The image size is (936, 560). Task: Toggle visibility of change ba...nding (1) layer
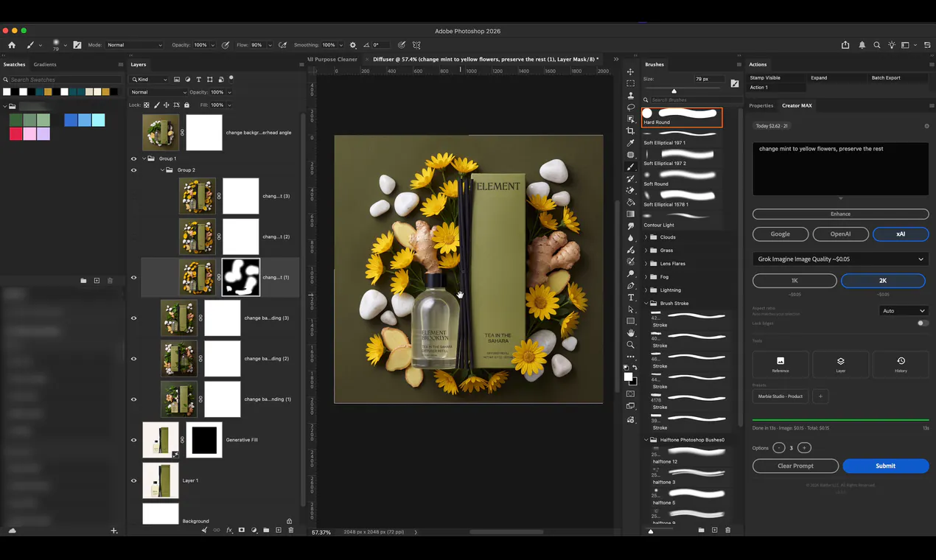click(133, 399)
